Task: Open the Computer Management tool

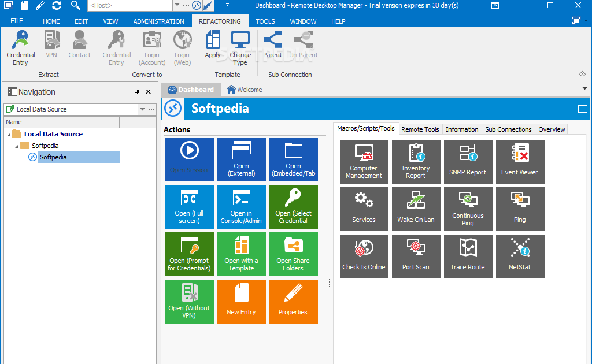Action: click(364, 162)
